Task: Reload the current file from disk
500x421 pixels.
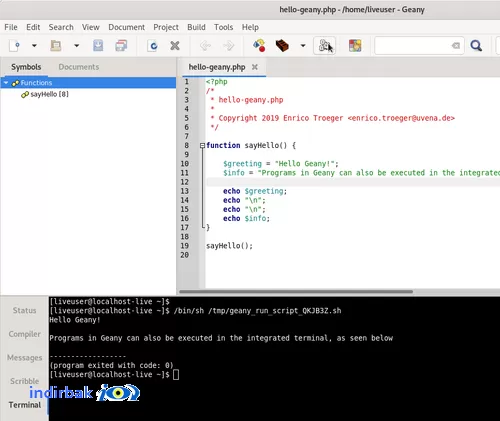Action: [x=153, y=45]
